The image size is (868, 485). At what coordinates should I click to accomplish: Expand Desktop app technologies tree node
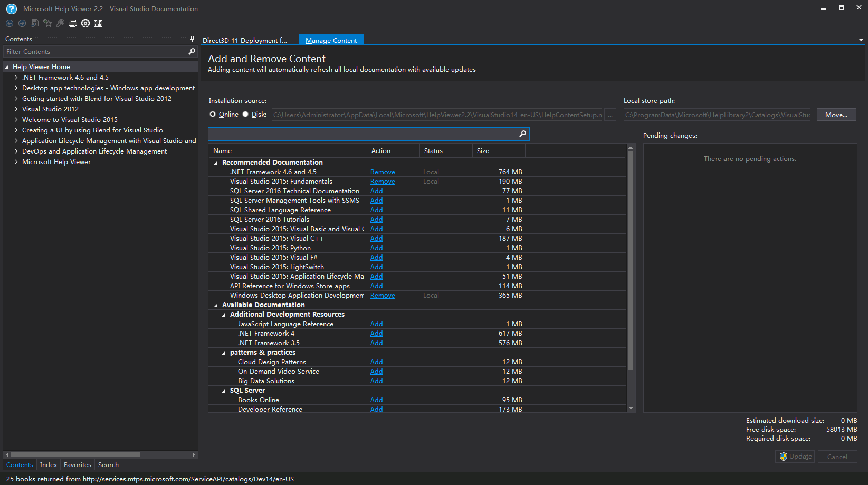[16, 88]
